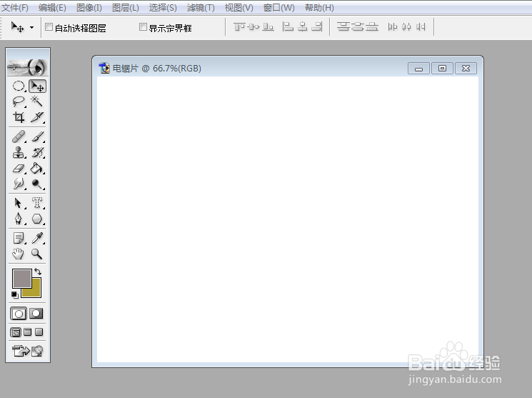The height and width of the screenshot is (398, 532).
Task: Select the Magic Wand tool
Action: 37,101
